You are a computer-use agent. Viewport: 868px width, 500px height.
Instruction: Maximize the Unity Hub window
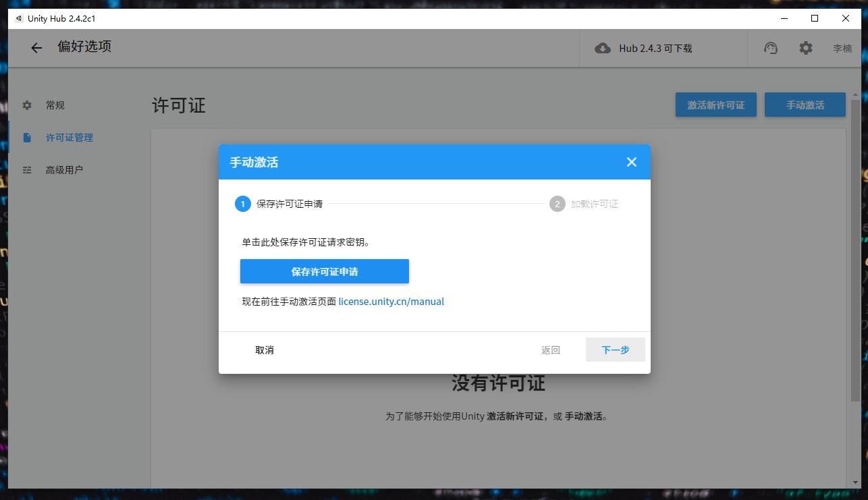[x=815, y=19]
